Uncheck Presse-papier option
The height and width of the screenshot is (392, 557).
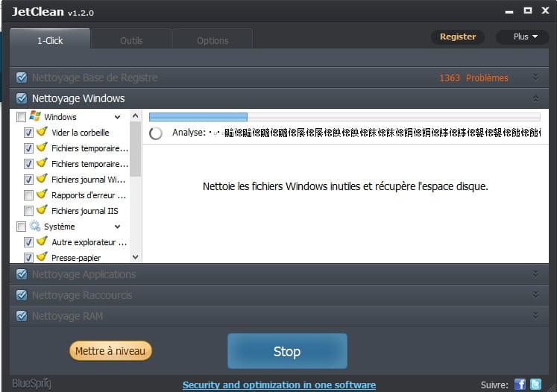coord(28,257)
